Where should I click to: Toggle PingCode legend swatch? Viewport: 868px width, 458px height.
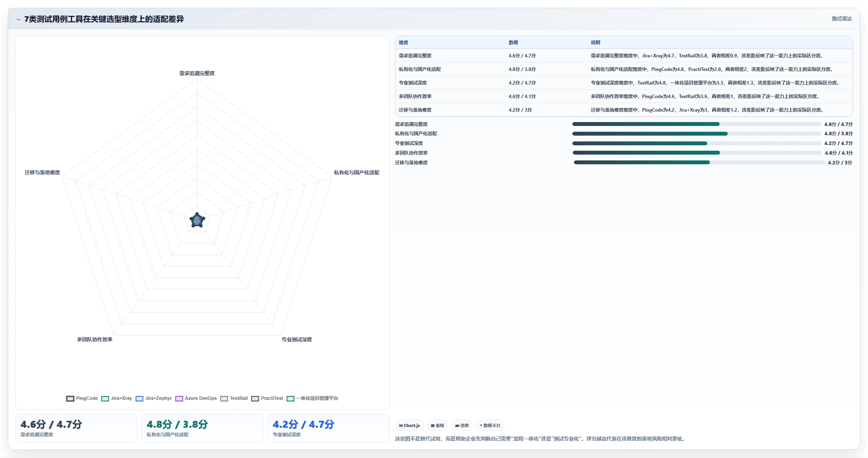pos(70,398)
